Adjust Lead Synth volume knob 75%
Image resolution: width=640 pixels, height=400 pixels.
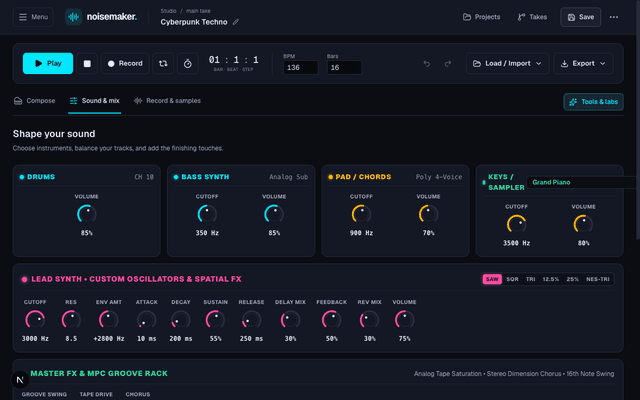tap(404, 320)
